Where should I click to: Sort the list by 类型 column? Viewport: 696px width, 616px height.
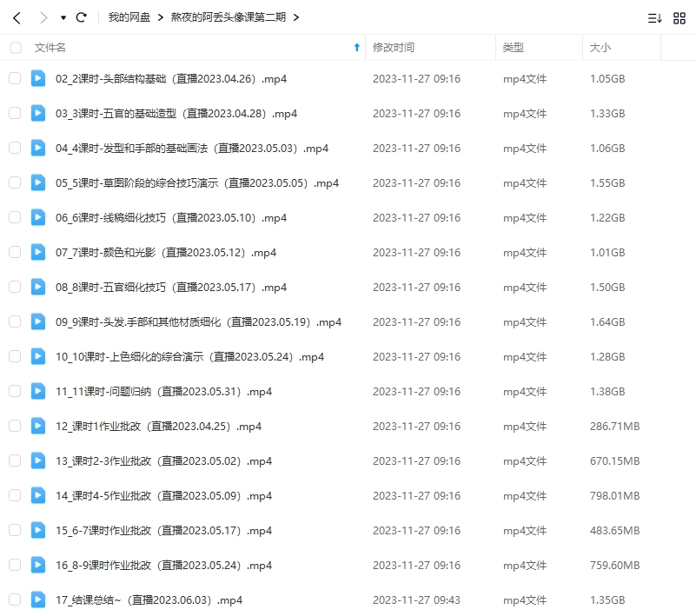point(514,48)
